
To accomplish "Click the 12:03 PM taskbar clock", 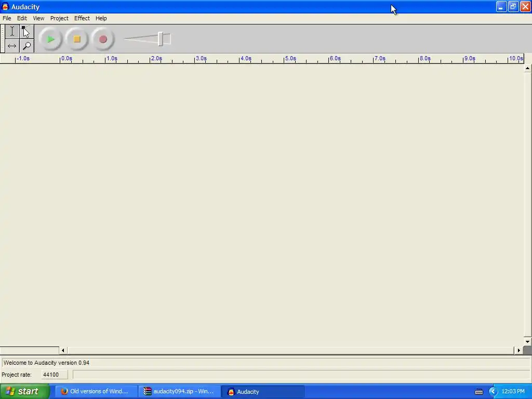I will (x=513, y=392).
